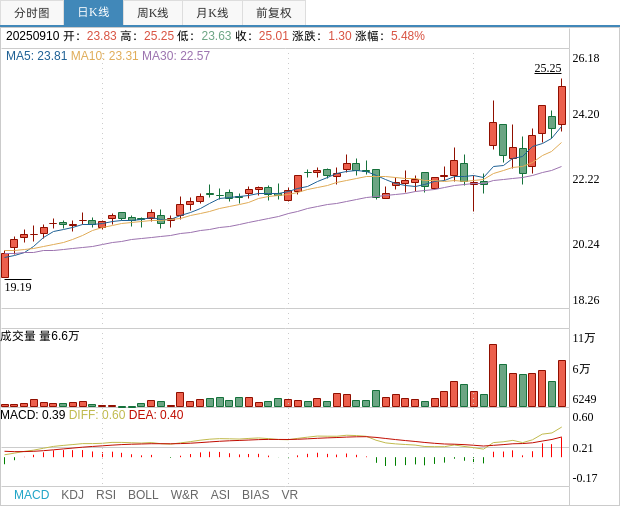Image resolution: width=620 pixels, height=506 pixels.
Task: Click the 19.19 low price marker
Action: (x=18, y=287)
